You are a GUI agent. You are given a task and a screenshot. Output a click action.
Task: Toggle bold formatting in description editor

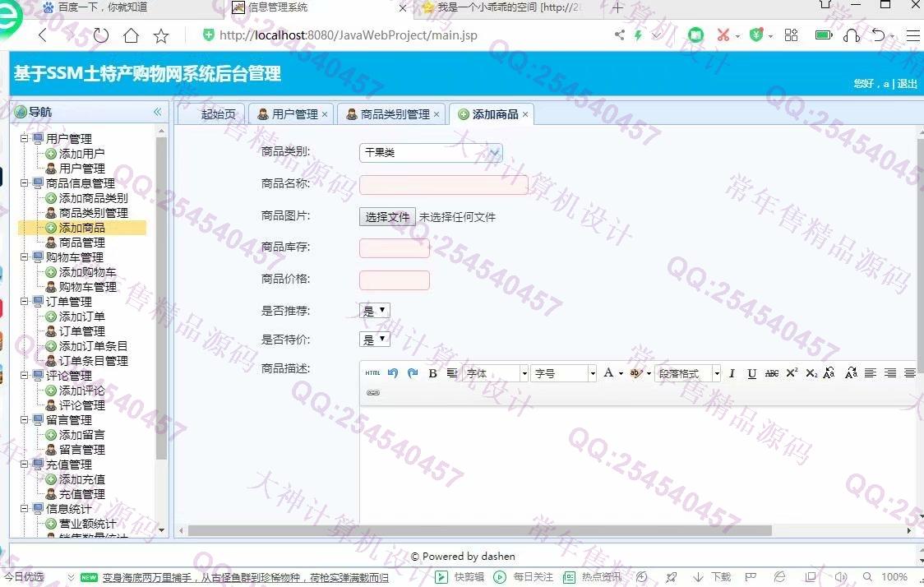click(x=432, y=373)
